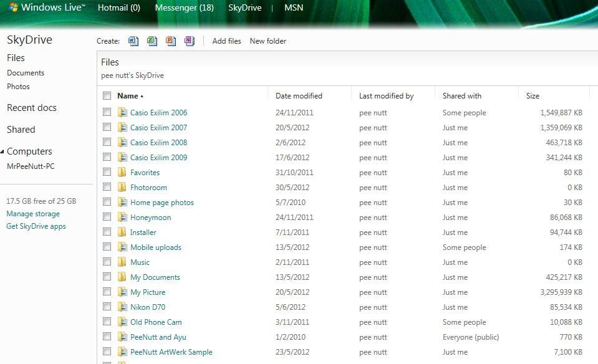The height and width of the screenshot is (364, 598).
Task: Create a new PowerPoint presentation
Action: (x=170, y=41)
